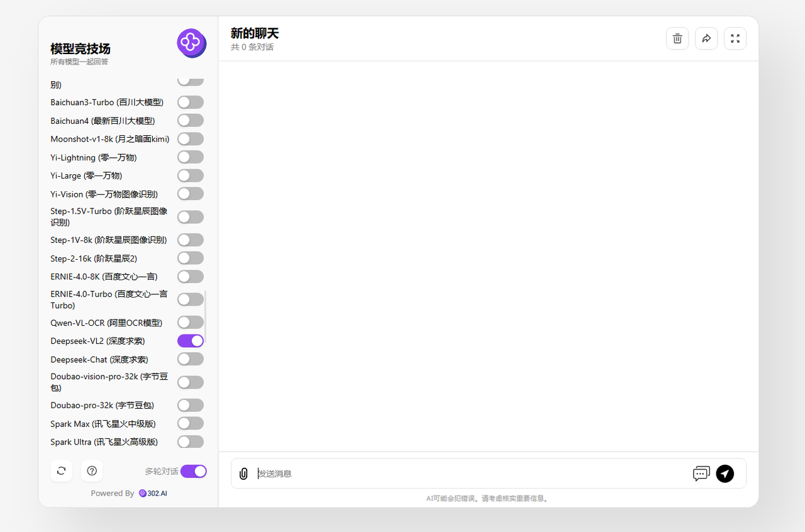Image resolution: width=805 pixels, height=532 pixels.
Task: Enable the ERNIE-4.0-8K switch
Action: coord(191,276)
